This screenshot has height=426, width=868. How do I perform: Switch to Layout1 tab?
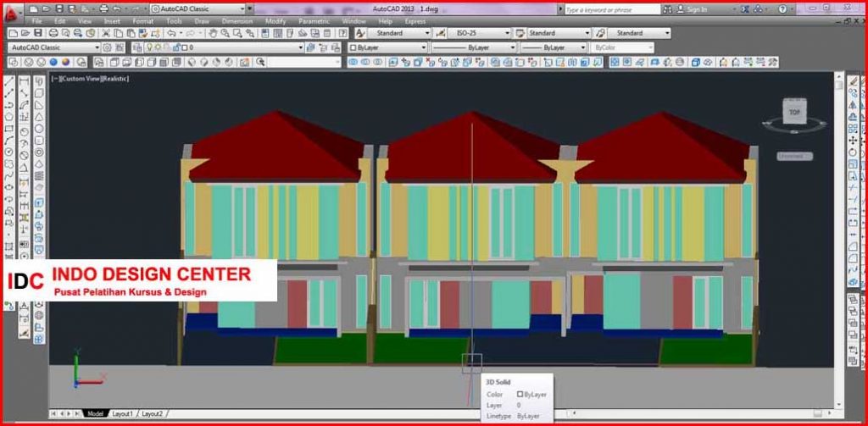pyautogui.click(x=122, y=414)
